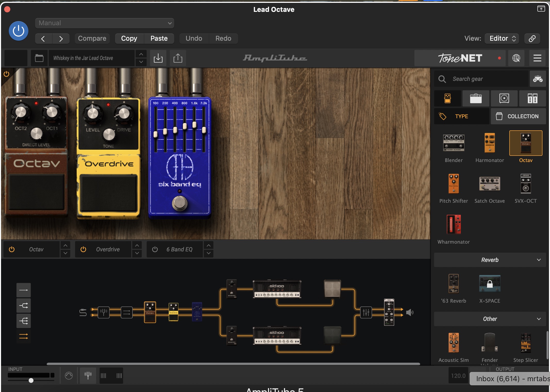The width and height of the screenshot is (550, 392).
Task: Select the Satch Octave pedal
Action: (490, 188)
